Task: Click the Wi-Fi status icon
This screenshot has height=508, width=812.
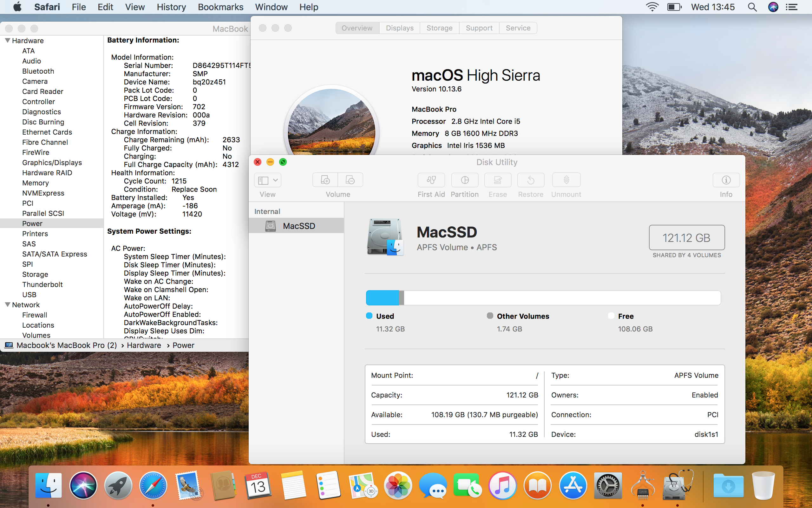Action: click(652, 7)
